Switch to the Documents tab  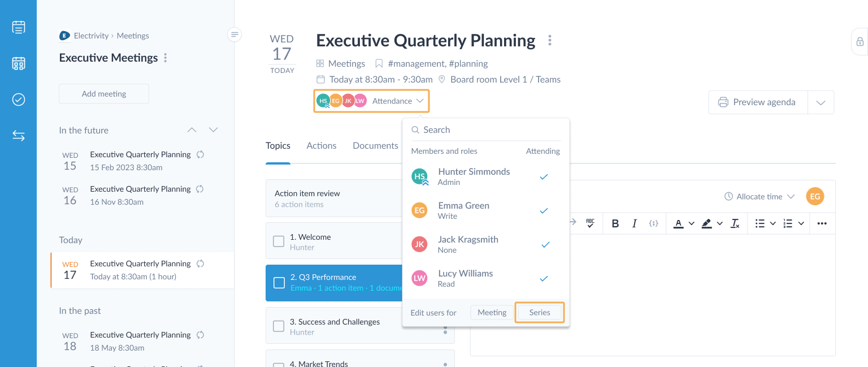pos(375,145)
